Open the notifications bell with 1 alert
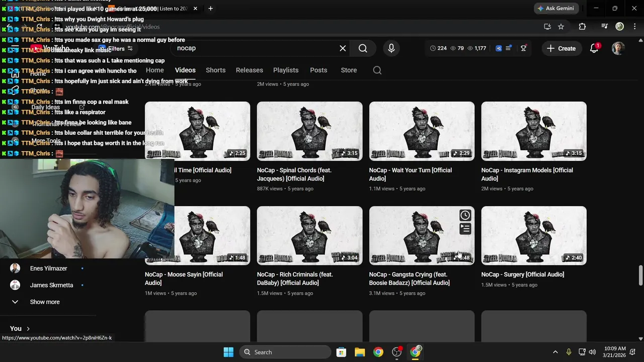The image size is (644, 362). (x=594, y=48)
